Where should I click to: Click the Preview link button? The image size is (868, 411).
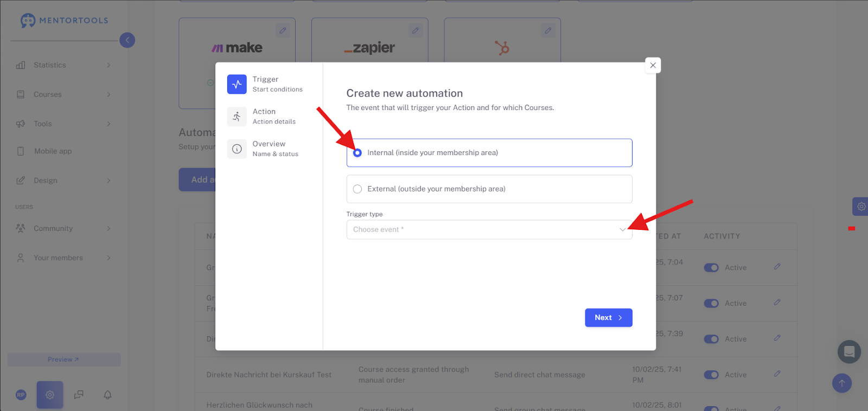(64, 359)
